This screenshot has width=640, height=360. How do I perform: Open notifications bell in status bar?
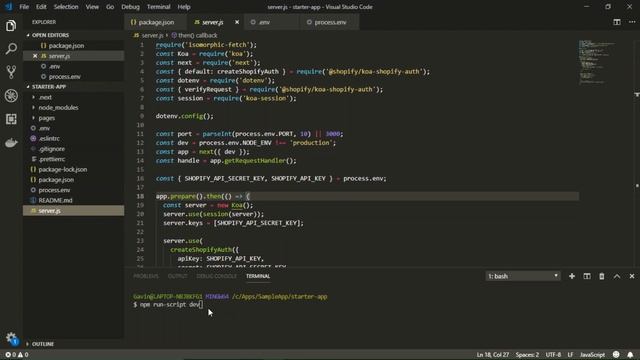[630, 354]
